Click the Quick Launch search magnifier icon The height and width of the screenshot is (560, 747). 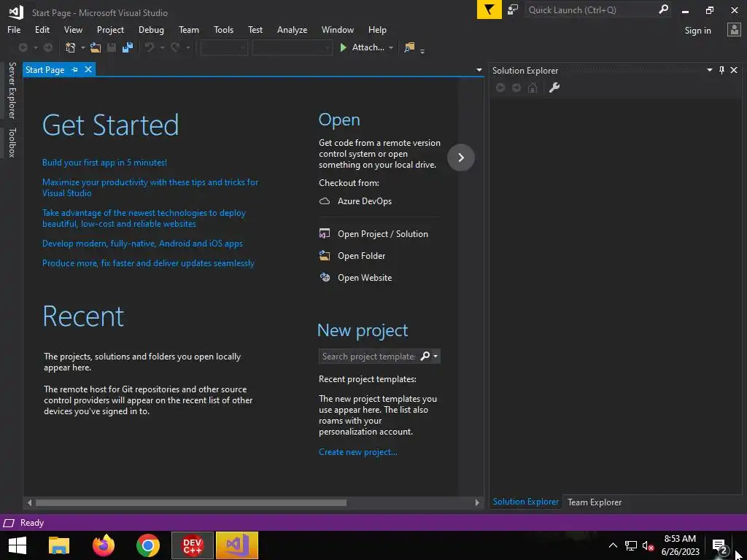pos(662,9)
